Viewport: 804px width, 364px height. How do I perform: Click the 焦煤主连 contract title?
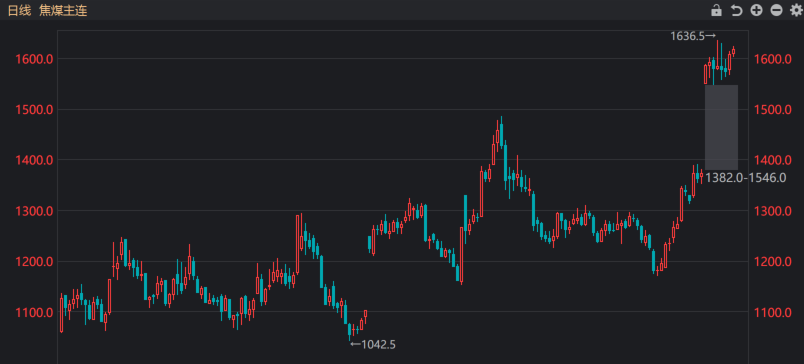[63, 10]
